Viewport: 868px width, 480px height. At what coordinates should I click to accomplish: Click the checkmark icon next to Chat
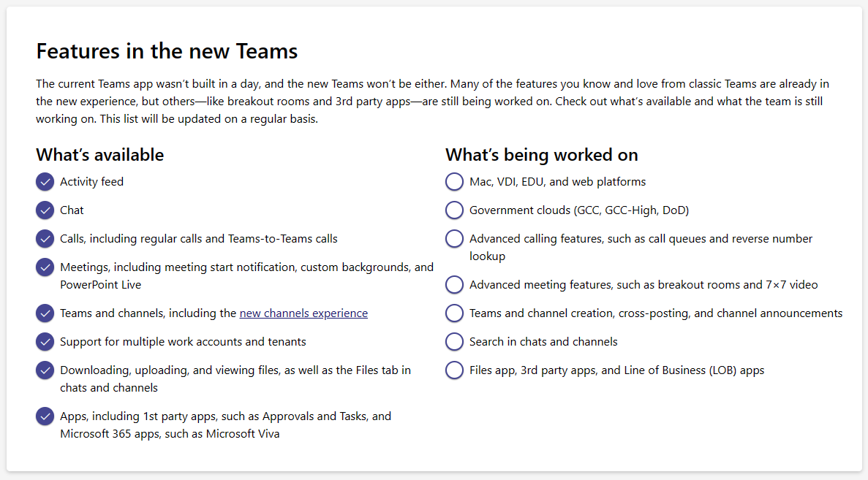click(x=45, y=210)
